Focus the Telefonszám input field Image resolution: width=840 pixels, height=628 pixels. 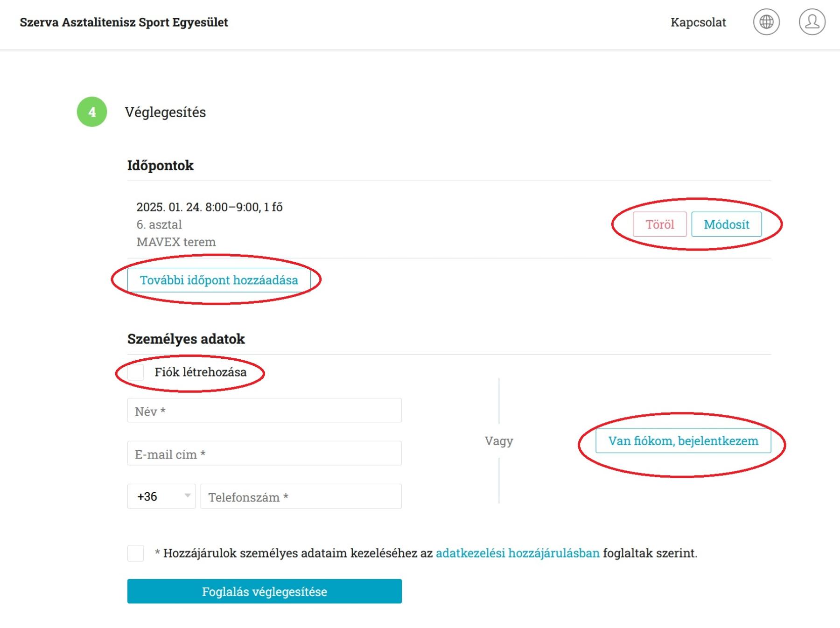[301, 496]
